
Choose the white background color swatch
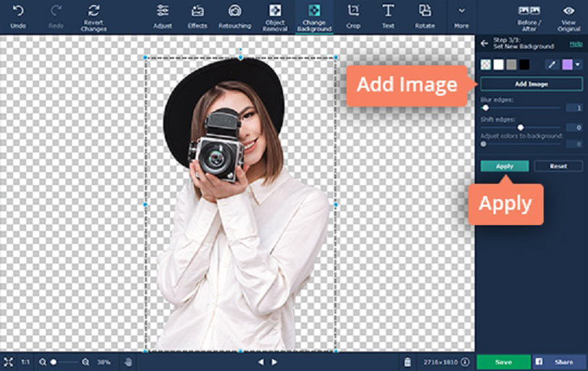[498, 65]
